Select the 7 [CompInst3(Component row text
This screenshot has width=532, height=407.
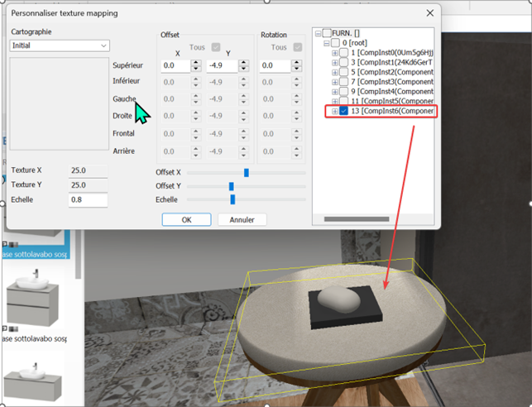point(392,82)
